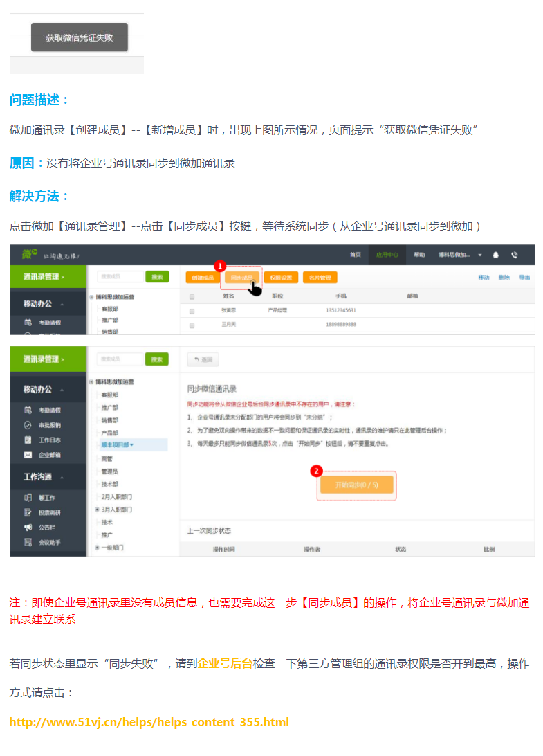This screenshot has height=756, width=543.
Task: Click the 手机 column header
Action: tap(340, 296)
